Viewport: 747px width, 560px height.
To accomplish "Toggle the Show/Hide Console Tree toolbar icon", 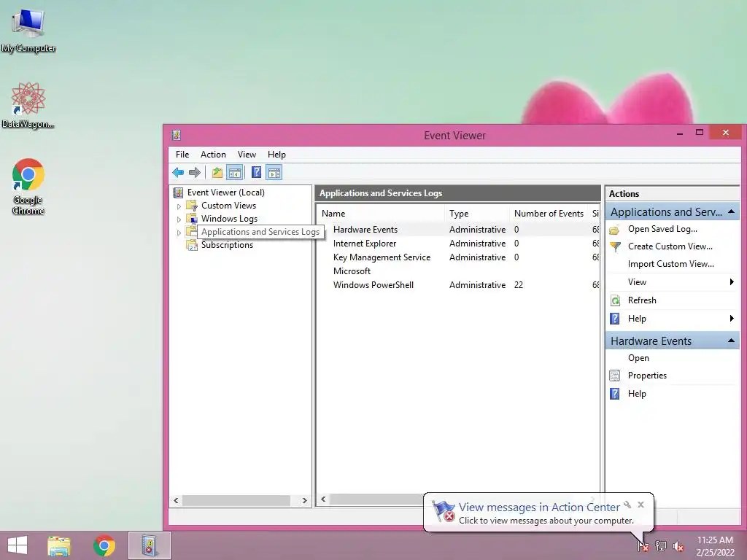I will tap(234, 172).
